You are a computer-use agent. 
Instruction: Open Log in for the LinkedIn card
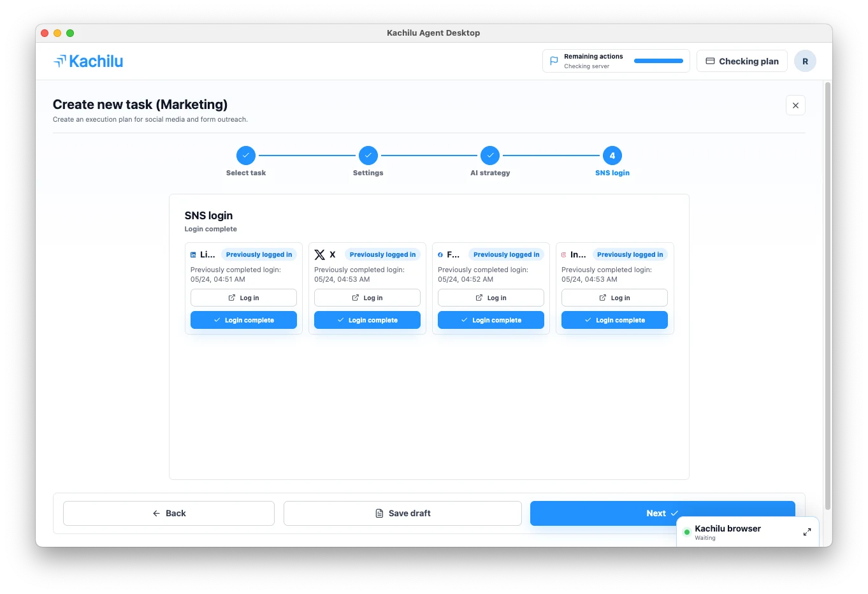click(x=243, y=298)
